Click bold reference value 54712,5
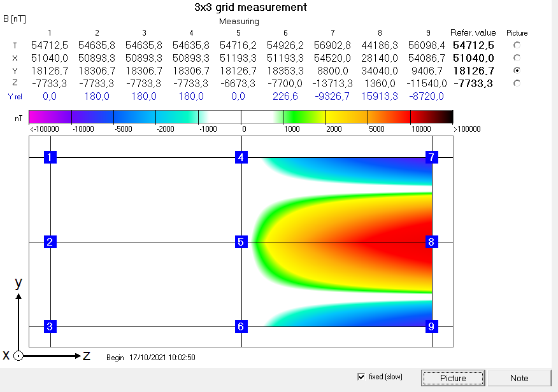This screenshot has width=558, height=392. tap(473, 45)
